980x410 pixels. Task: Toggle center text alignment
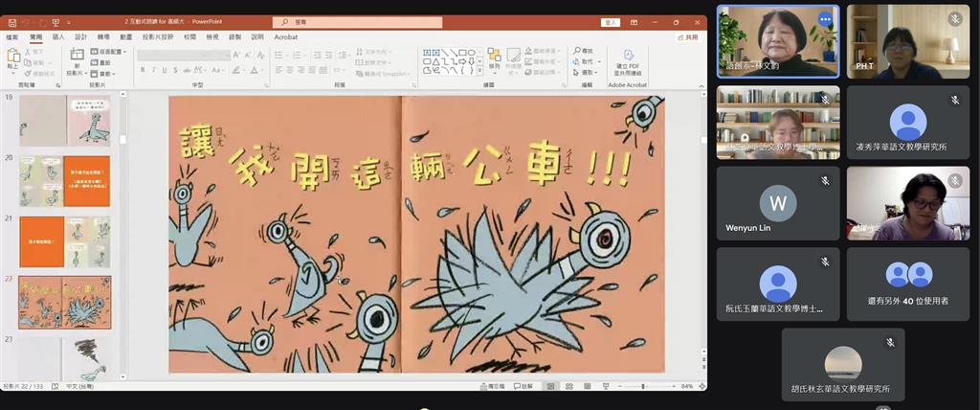(x=289, y=70)
